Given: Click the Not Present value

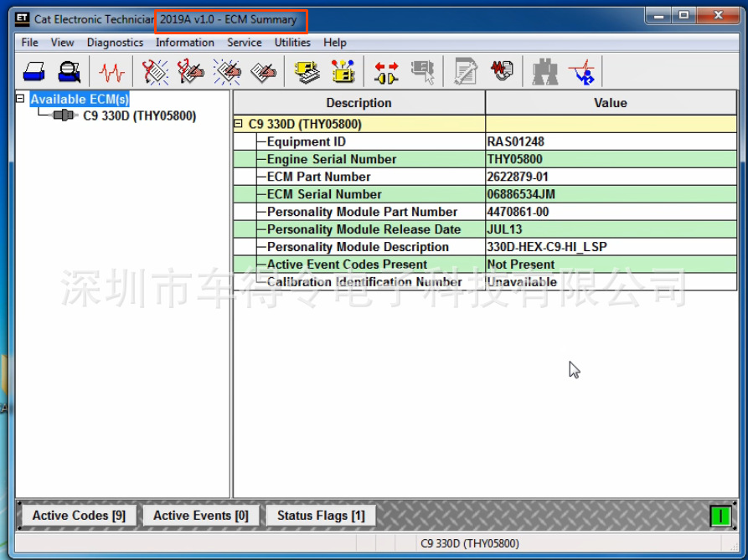Looking at the screenshot, I should (521, 265).
